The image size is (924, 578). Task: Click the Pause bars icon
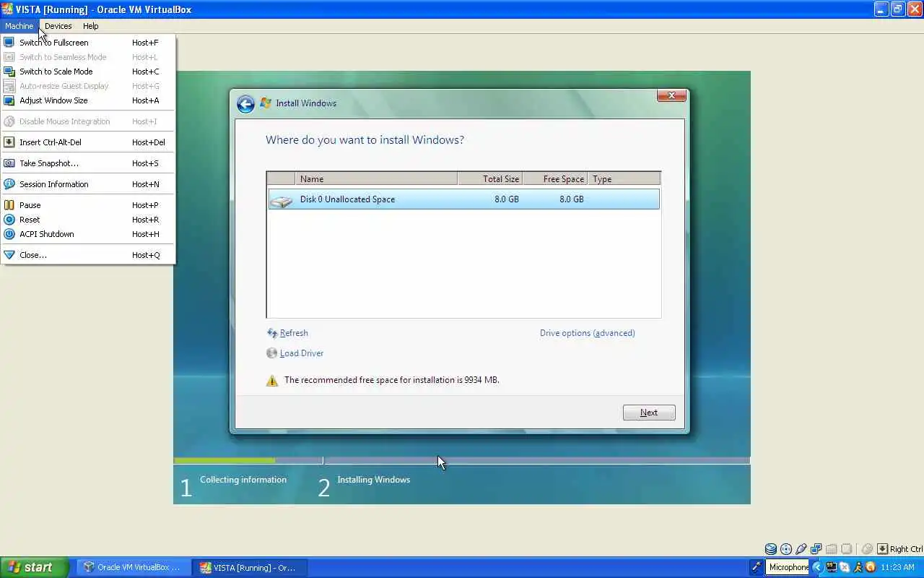9,205
